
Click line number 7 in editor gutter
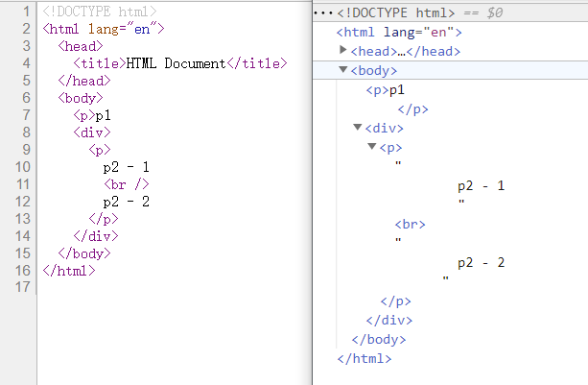(x=26, y=115)
